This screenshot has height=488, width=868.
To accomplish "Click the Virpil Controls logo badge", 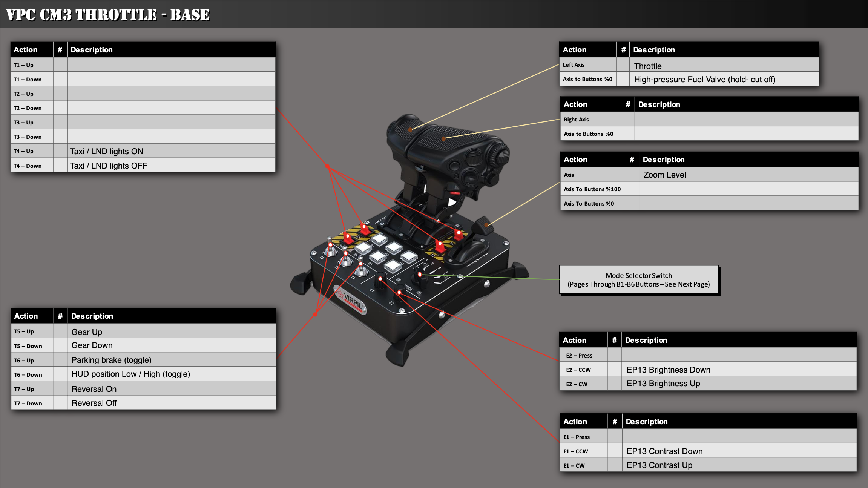I will 350,300.
